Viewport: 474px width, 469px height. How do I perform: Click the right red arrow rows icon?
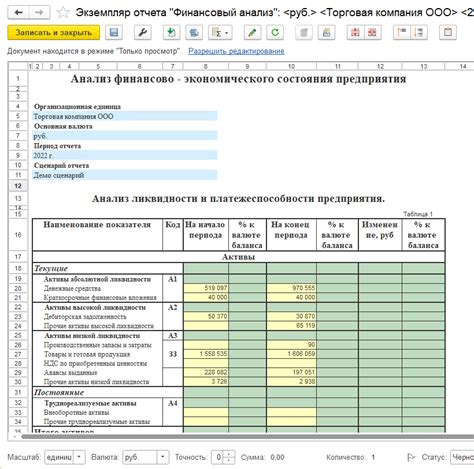[x=419, y=33]
